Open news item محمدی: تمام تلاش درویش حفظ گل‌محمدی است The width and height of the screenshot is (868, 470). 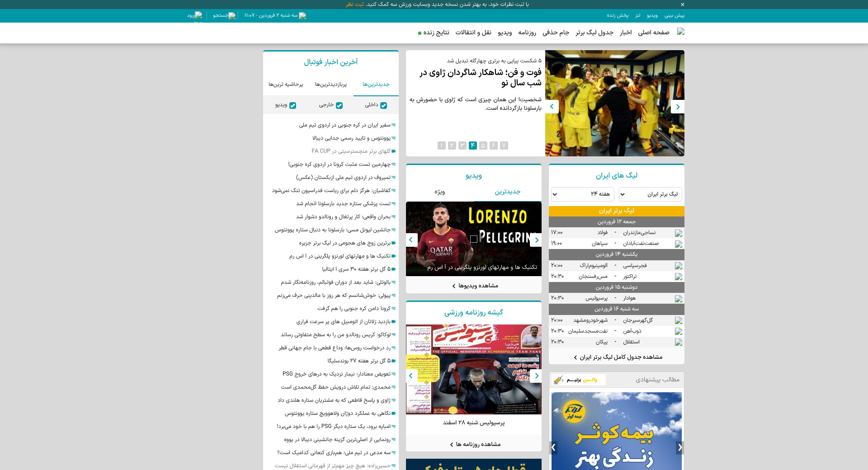(336, 387)
